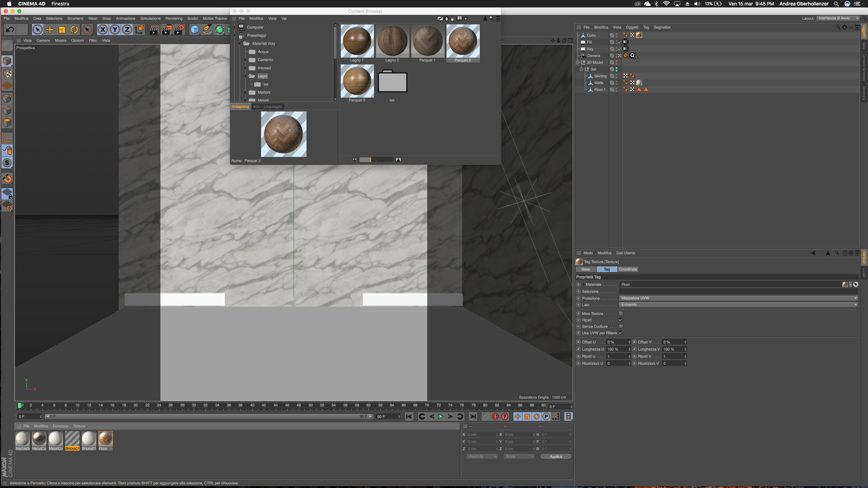Select the Rotate tool icon
Screen dimensions: 868x488
pyautogui.click(x=74, y=30)
